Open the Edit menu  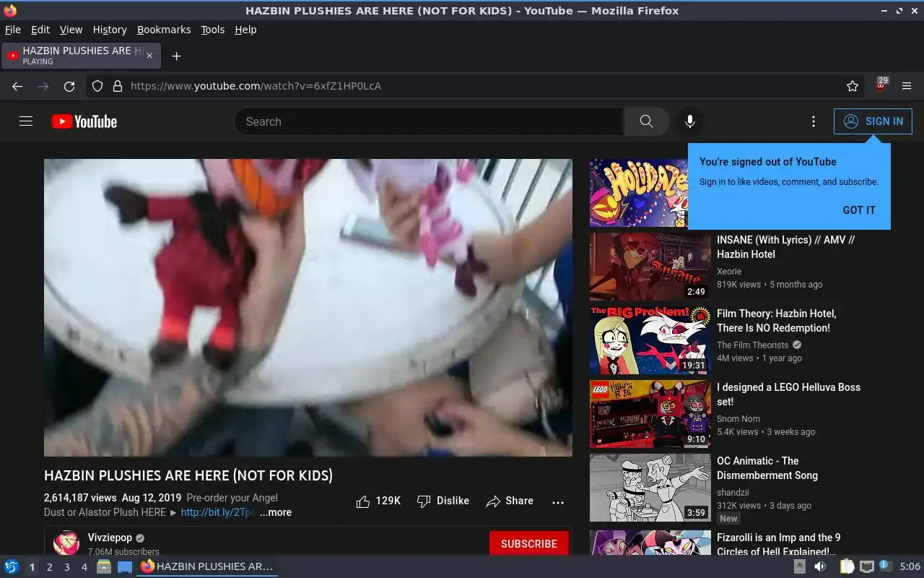point(40,30)
